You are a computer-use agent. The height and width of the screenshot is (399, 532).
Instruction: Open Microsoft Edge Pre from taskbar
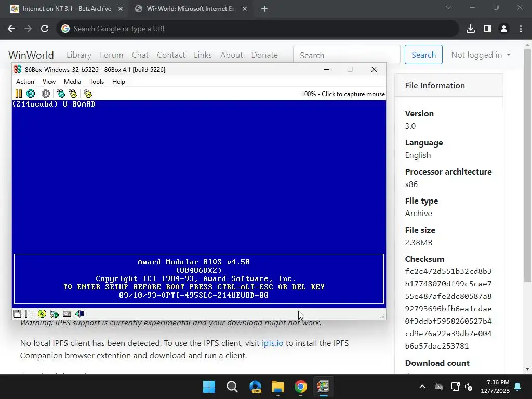(255, 387)
